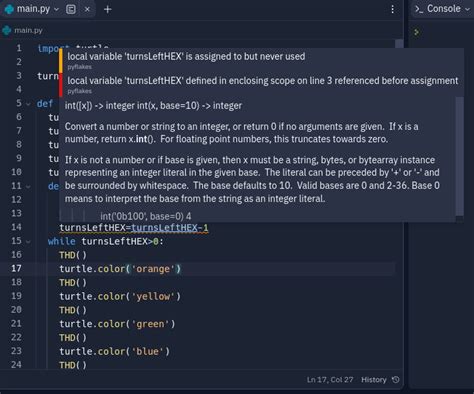Click the 'turnsLeftHEX' never used warning message
The image size is (474, 394).
point(186,56)
